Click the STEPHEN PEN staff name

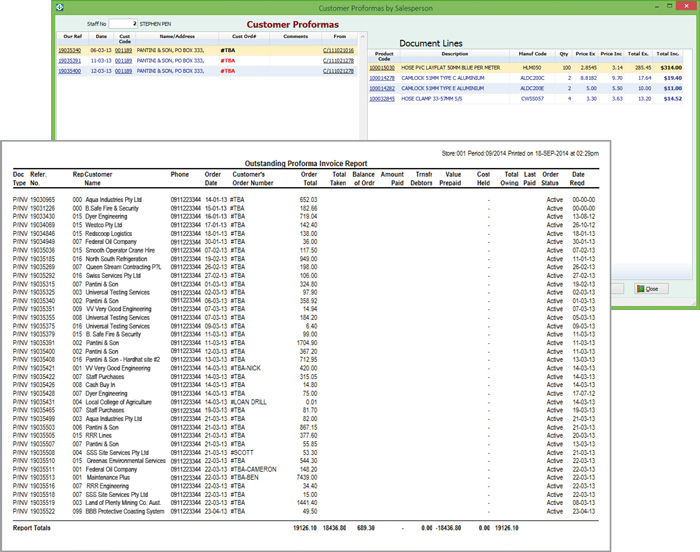(155, 24)
